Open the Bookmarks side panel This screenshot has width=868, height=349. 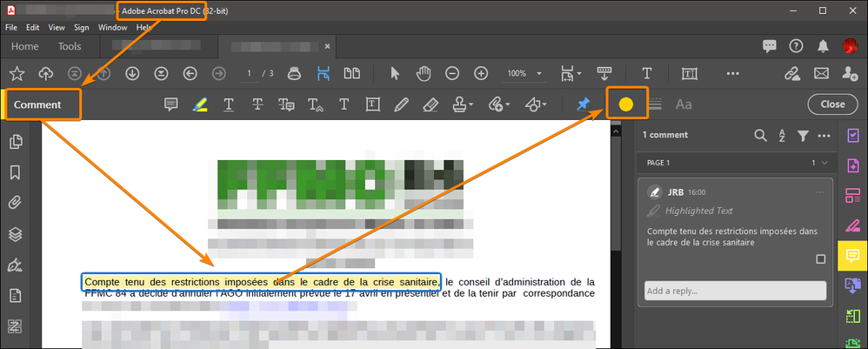point(16,172)
